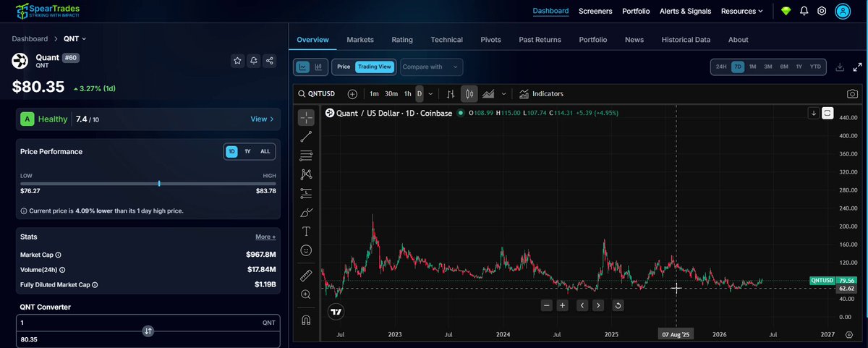Switch to the candle chart view mode

click(319, 67)
